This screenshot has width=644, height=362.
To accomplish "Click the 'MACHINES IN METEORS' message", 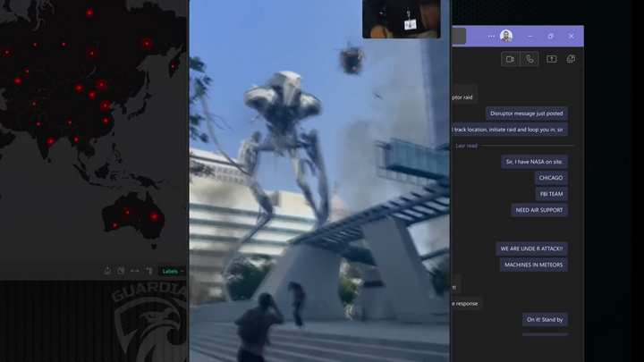I will coord(533,265).
